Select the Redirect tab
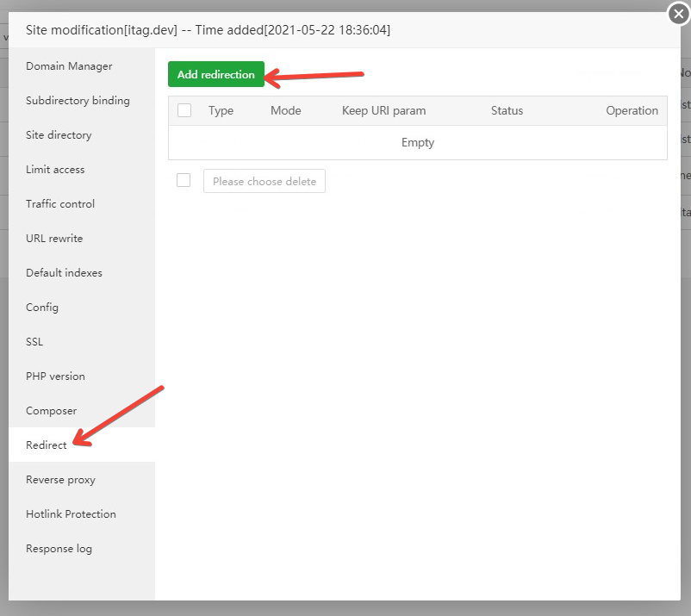 click(x=82, y=445)
